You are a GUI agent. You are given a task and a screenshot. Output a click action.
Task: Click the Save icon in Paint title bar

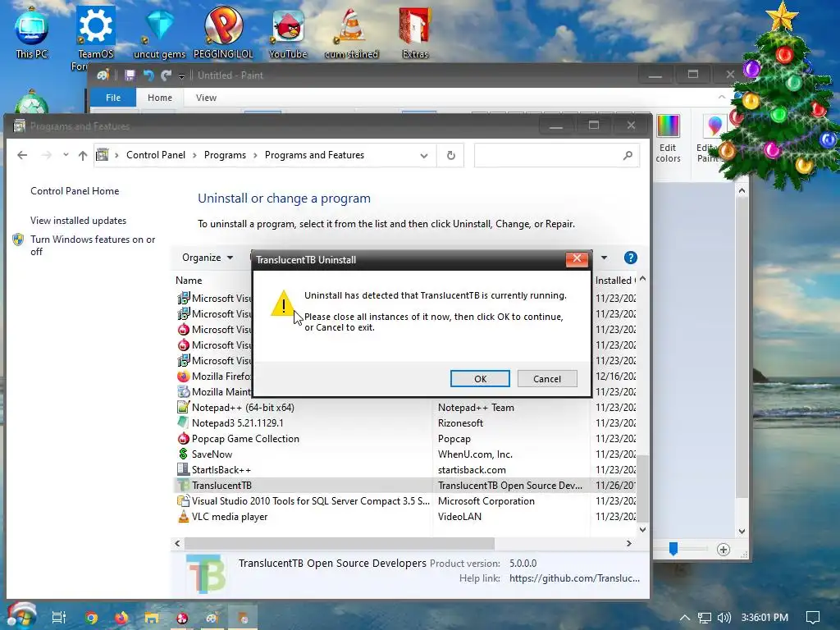pos(130,75)
